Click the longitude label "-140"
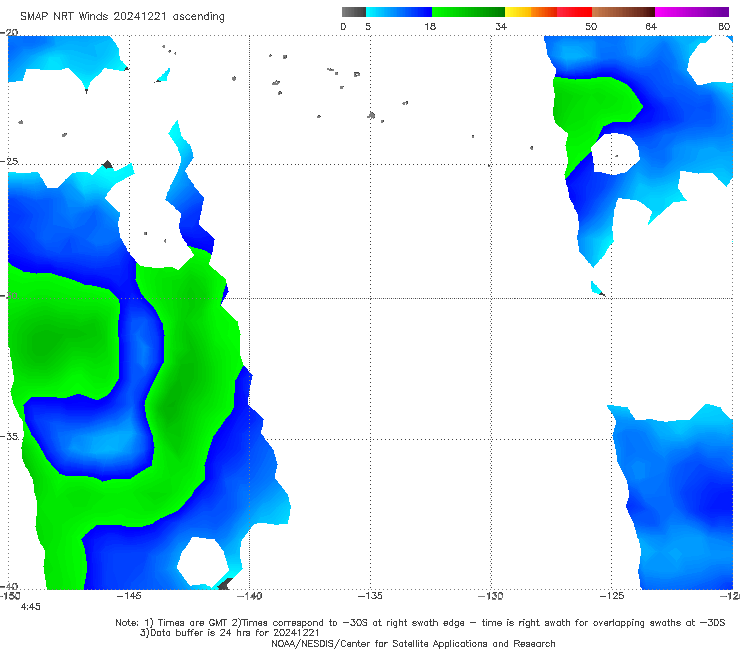This screenshot has width=740, height=650. [249, 596]
